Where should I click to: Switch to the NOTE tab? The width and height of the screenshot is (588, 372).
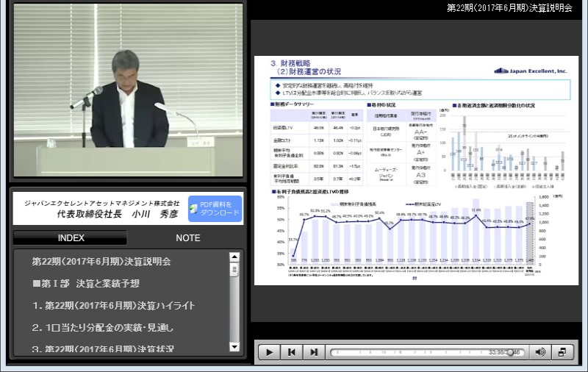pyautogui.click(x=188, y=237)
